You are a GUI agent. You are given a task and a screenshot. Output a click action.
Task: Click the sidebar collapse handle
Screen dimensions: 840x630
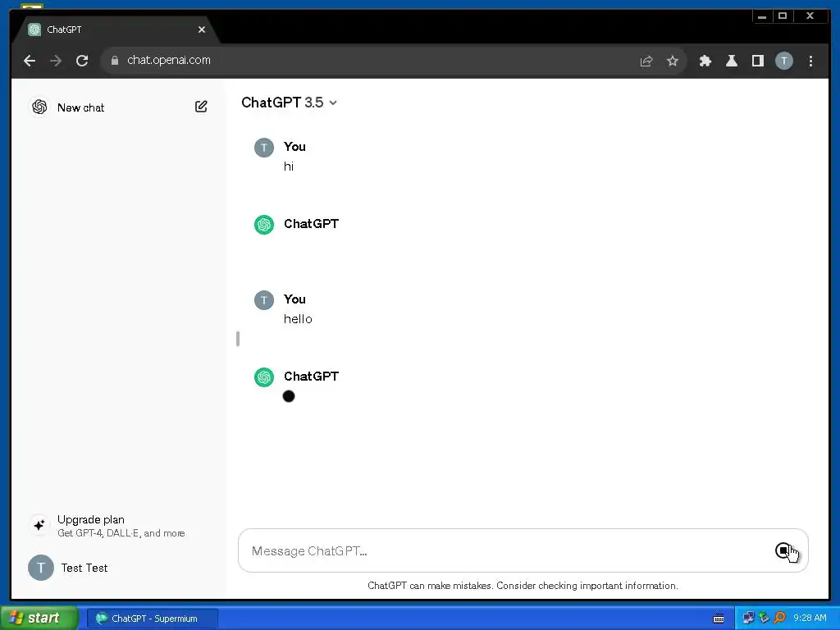coord(237,339)
